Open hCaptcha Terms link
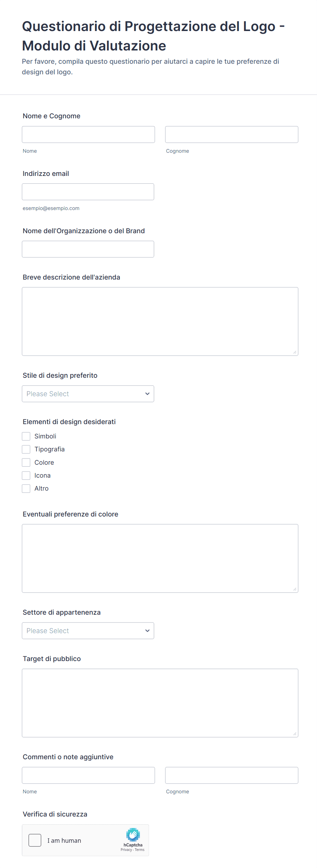The height and width of the screenshot is (868, 317). pyautogui.click(x=140, y=850)
